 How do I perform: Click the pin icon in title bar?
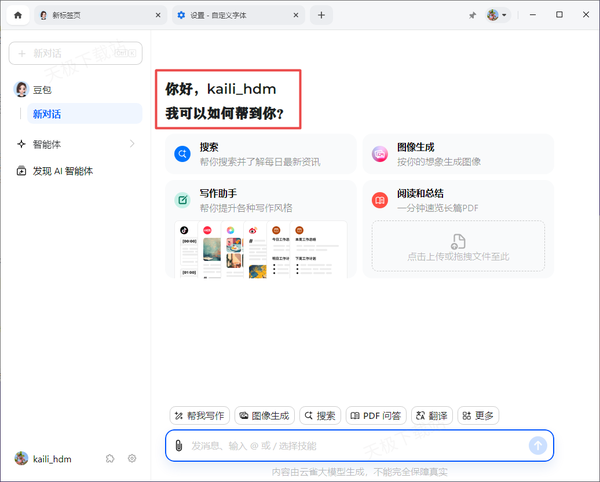(472, 16)
